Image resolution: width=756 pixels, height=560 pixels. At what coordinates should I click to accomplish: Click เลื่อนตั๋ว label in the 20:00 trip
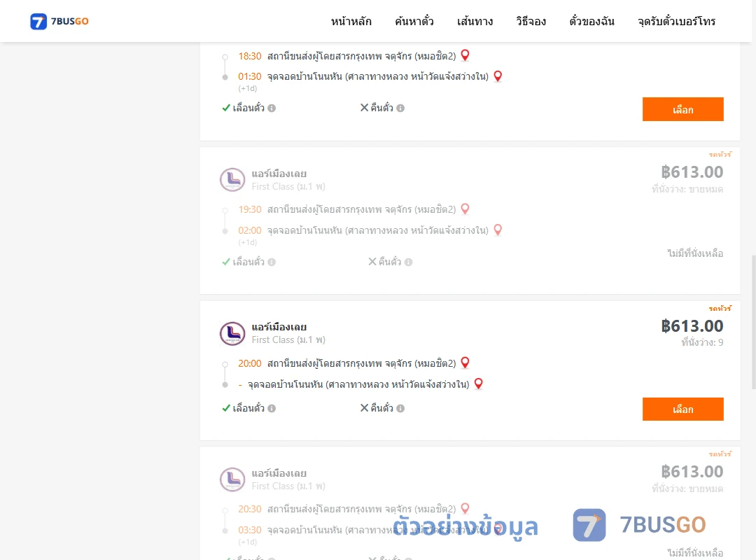click(248, 408)
